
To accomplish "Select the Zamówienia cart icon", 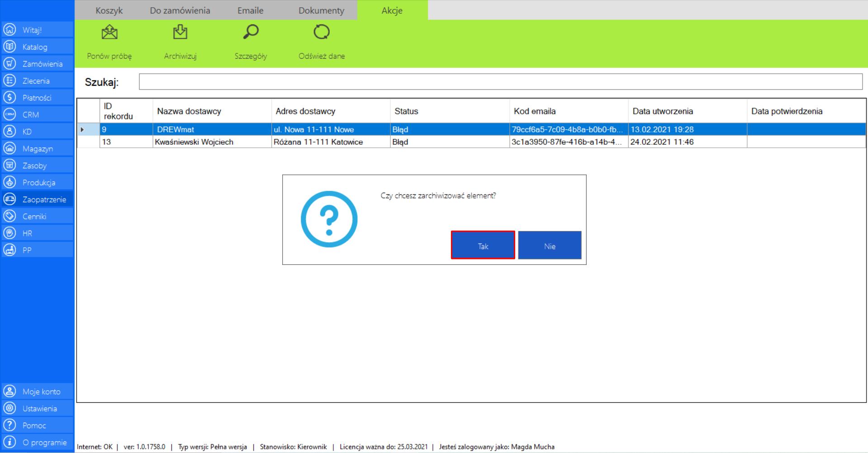I will pyautogui.click(x=9, y=63).
